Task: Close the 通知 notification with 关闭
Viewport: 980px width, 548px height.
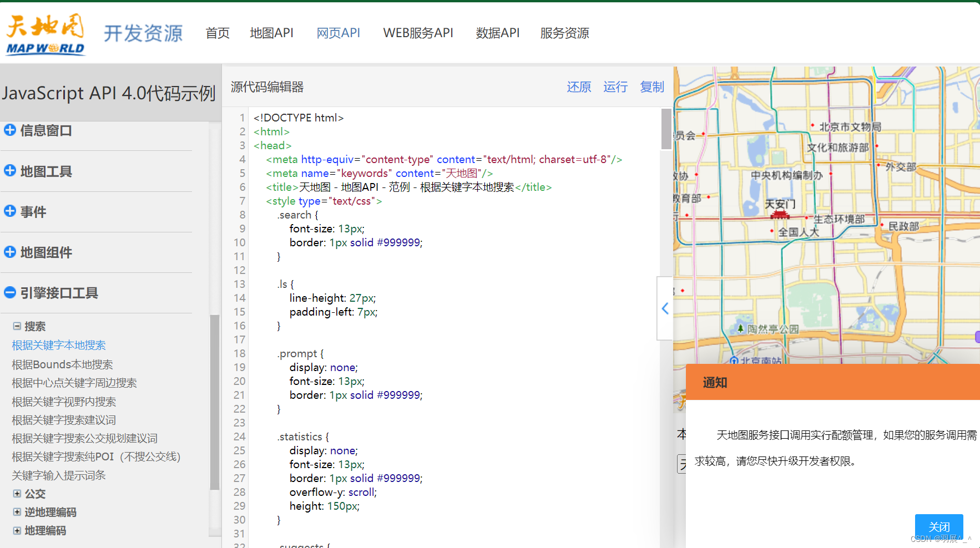Action: tap(939, 526)
